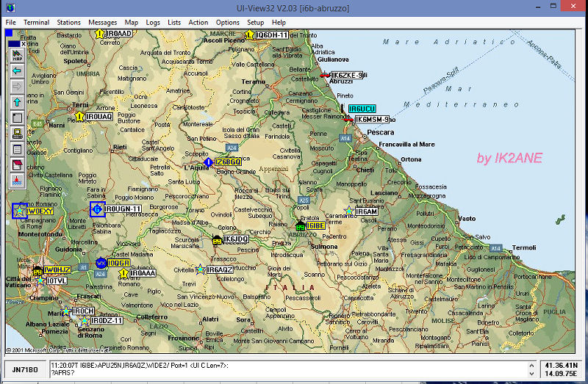Select the IW0HJZ house icon
The image size is (588, 384).
tap(37, 270)
